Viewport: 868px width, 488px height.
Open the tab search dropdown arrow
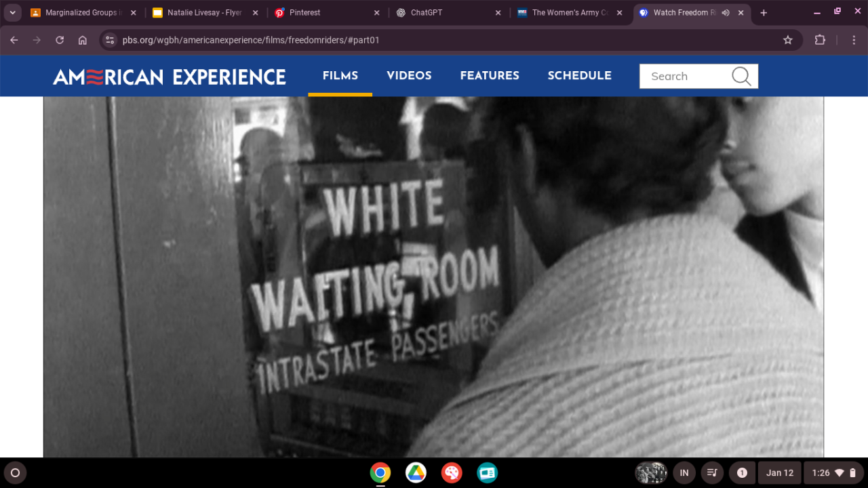tap(12, 13)
